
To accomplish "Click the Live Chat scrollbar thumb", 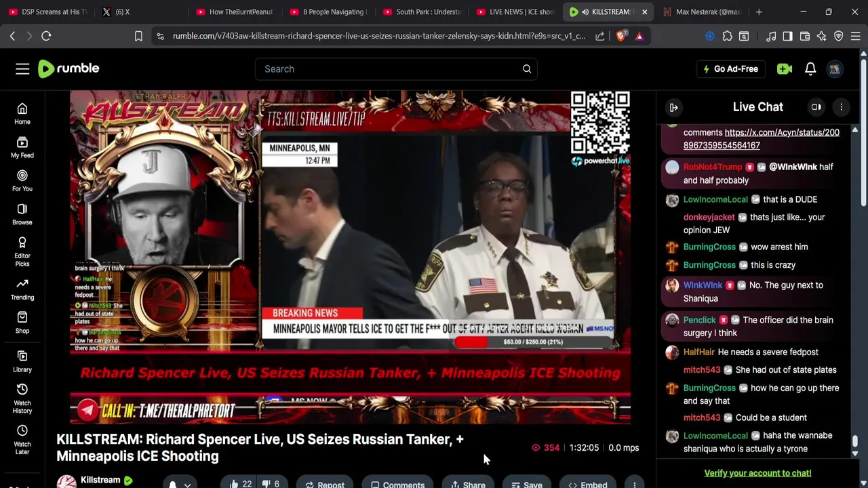I will click(855, 442).
